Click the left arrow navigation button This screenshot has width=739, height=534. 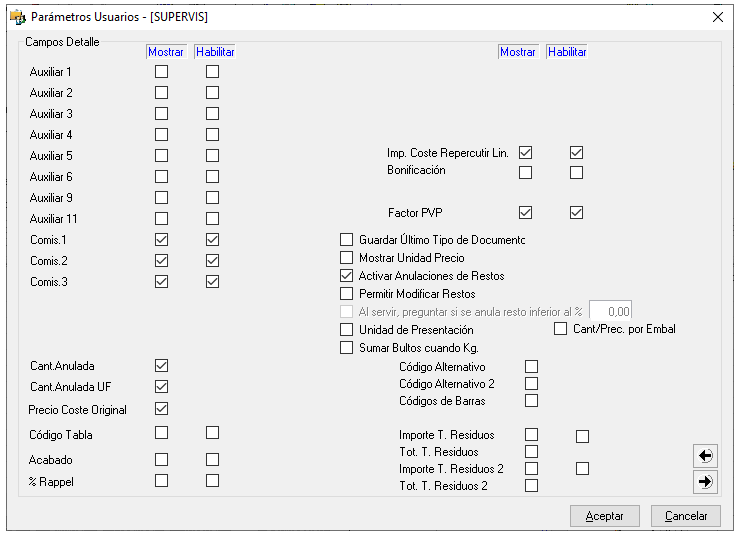pyautogui.click(x=705, y=456)
